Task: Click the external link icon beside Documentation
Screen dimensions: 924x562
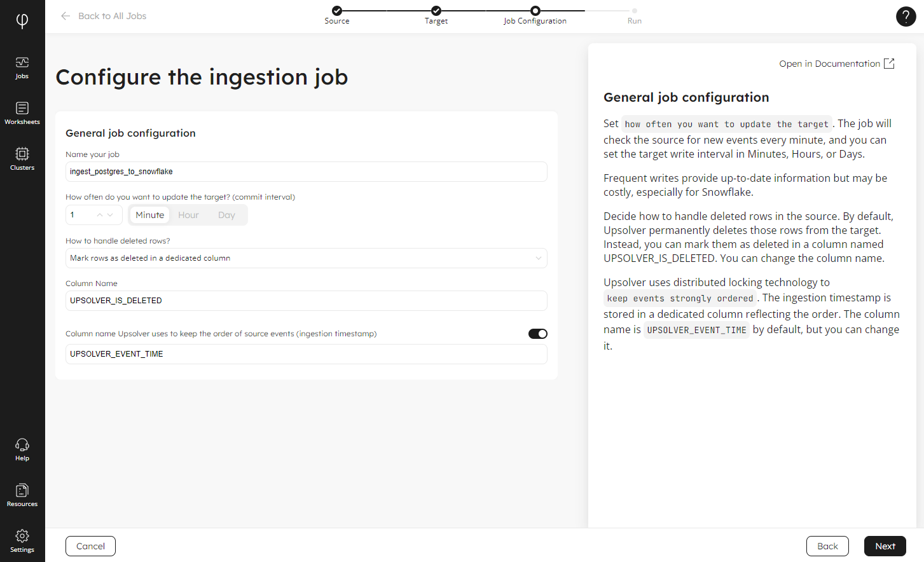Action: [x=889, y=64]
